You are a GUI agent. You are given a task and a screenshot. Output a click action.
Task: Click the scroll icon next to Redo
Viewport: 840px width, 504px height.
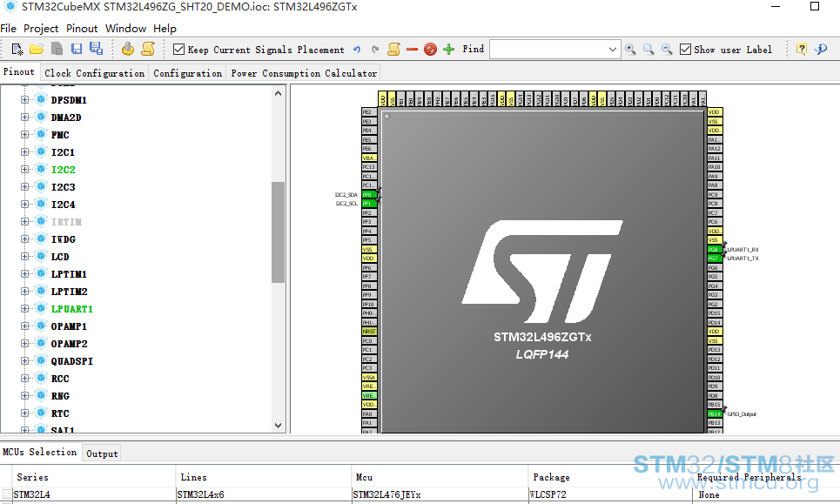pos(393,50)
